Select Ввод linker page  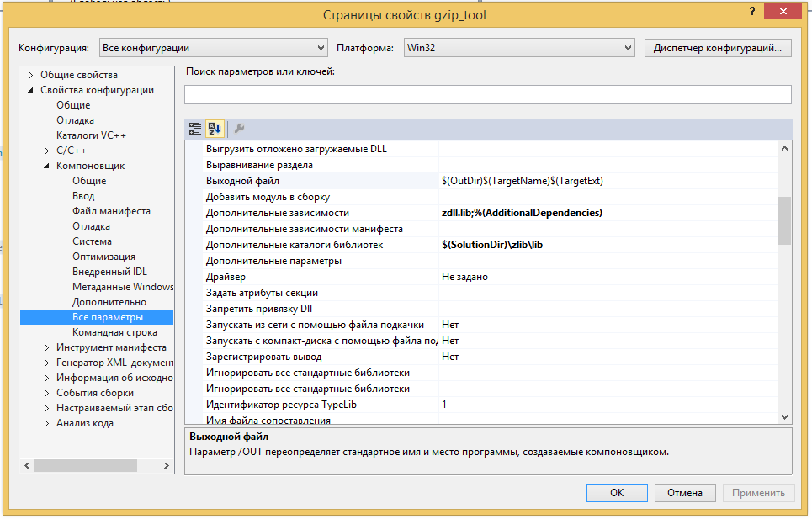(x=83, y=196)
